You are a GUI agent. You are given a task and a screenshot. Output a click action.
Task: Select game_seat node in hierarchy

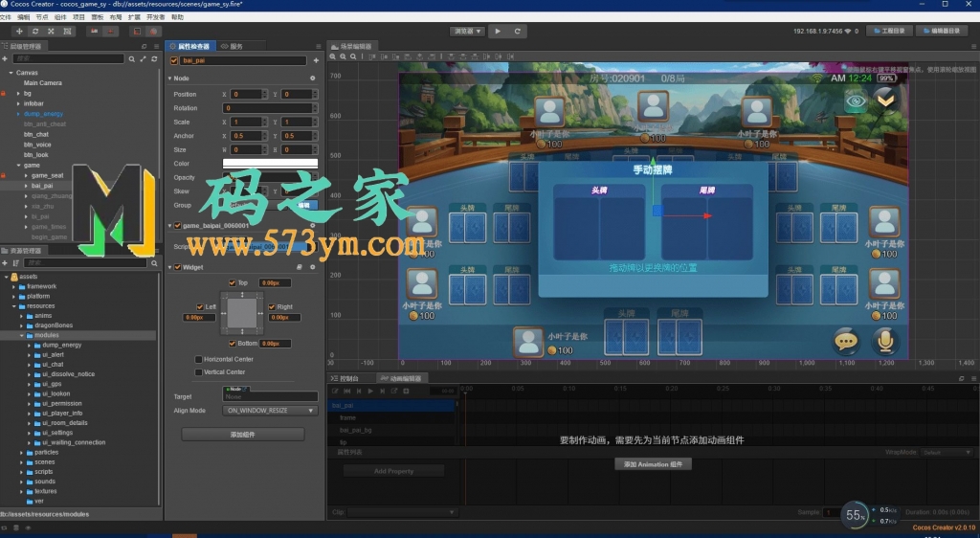tap(48, 175)
